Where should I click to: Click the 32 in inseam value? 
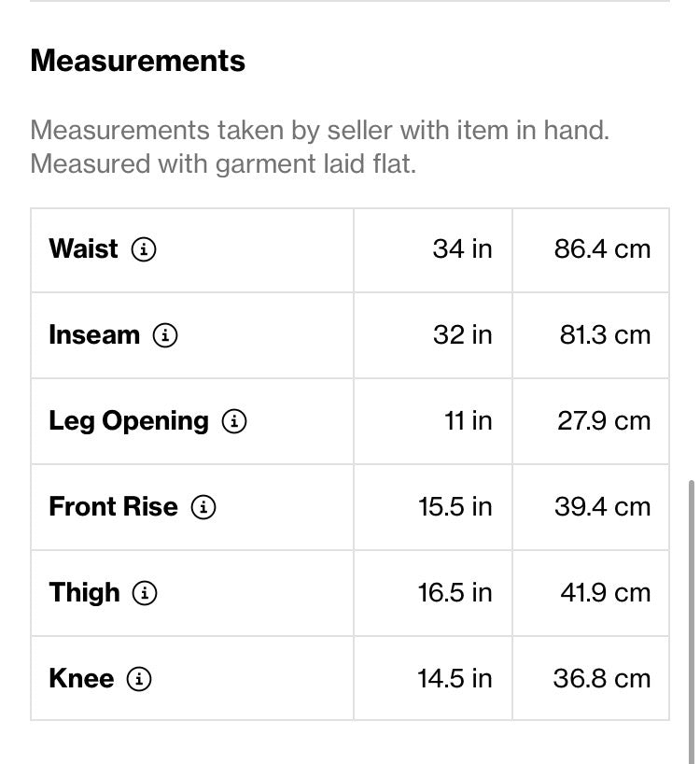pos(462,335)
